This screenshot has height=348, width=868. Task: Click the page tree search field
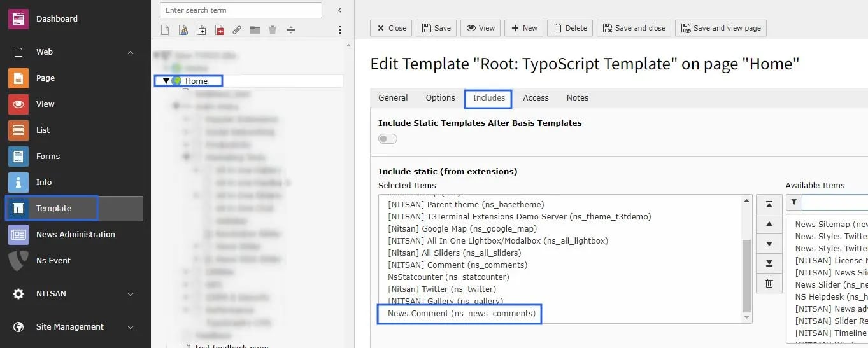point(241,10)
